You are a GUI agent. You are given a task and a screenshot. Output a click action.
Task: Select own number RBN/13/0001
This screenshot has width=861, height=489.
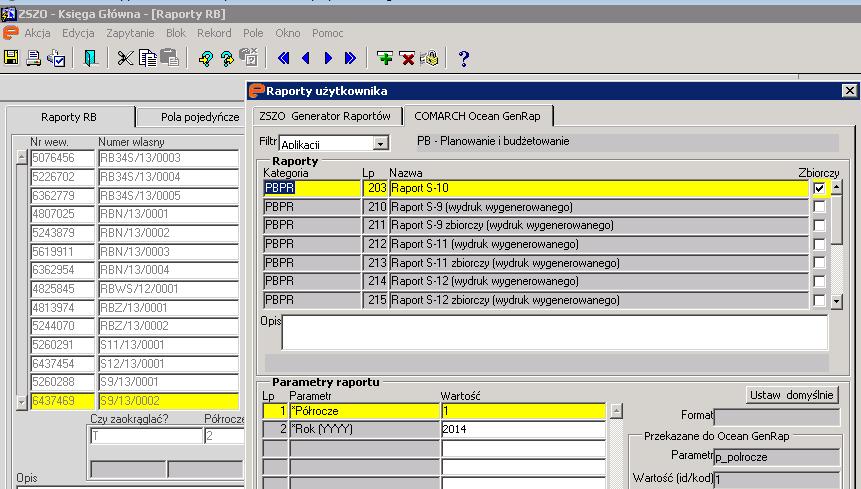click(168, 214)
